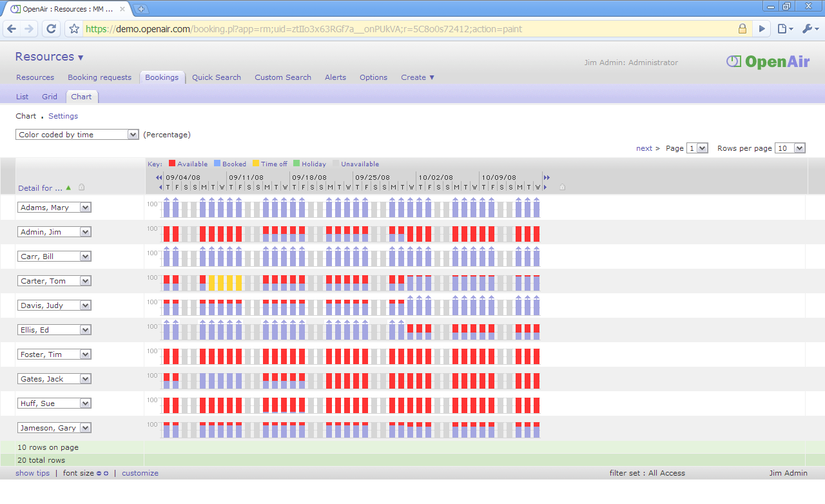
Task: Toggle the lock icon beside Detail for
Action: click(82, 188)
